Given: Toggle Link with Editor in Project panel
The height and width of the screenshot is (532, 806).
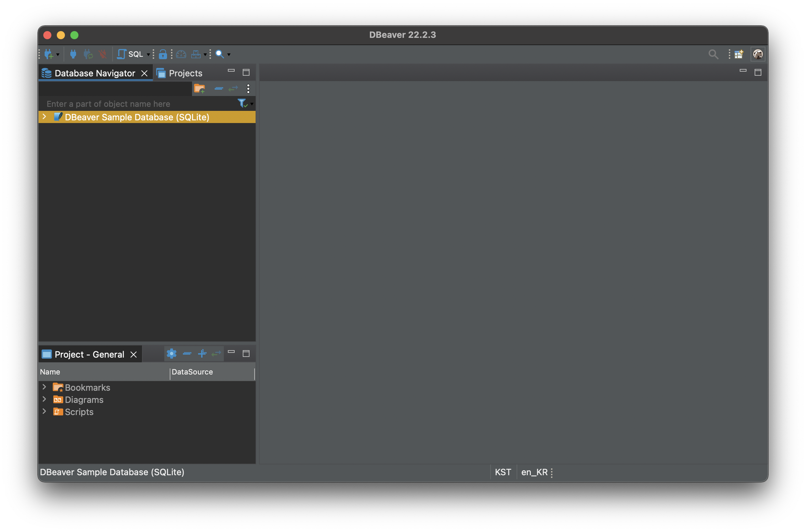Looking at the screenshot, I should pyautogui.click(x=216, y=354).
